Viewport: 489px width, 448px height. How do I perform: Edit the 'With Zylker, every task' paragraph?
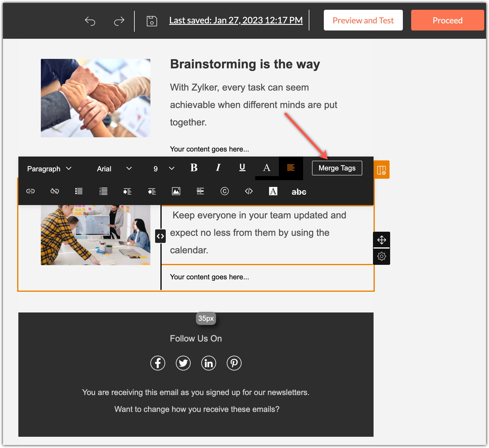pos(254,105)
